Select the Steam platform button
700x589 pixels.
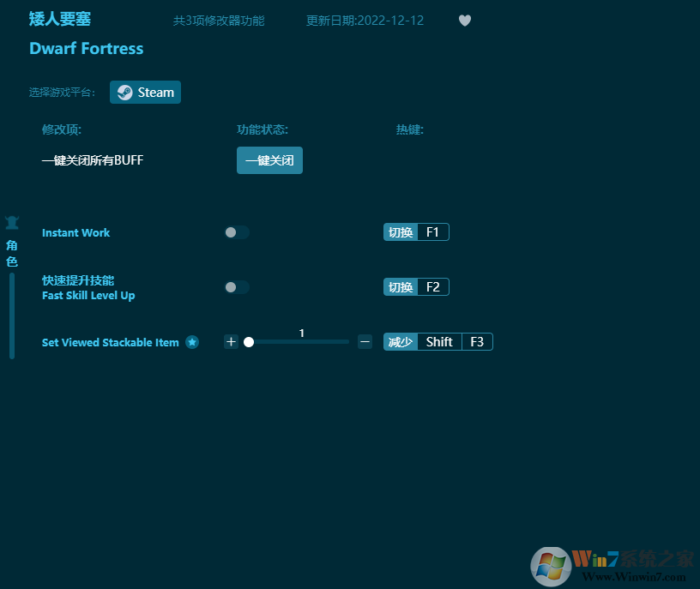145,93
